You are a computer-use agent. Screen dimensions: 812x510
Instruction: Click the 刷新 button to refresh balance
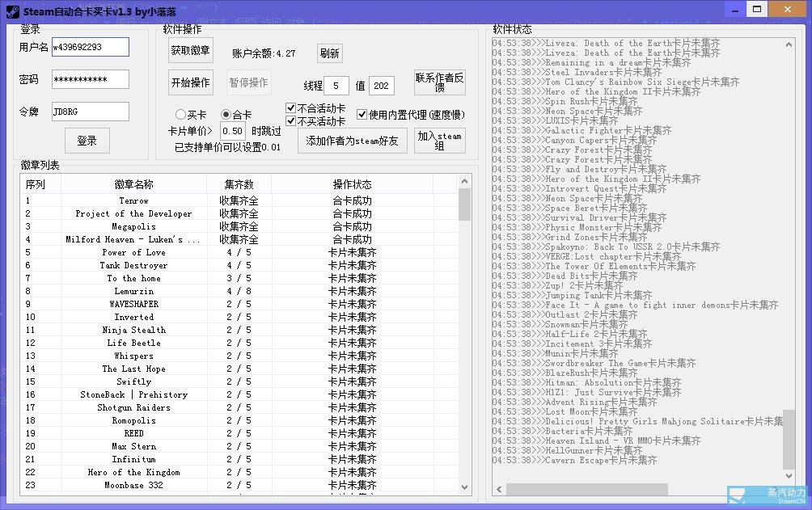tap(328, 52)
